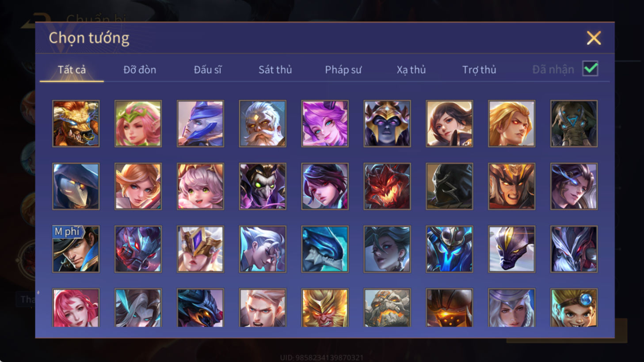Select the golden lion beast hero portrait

76,124
